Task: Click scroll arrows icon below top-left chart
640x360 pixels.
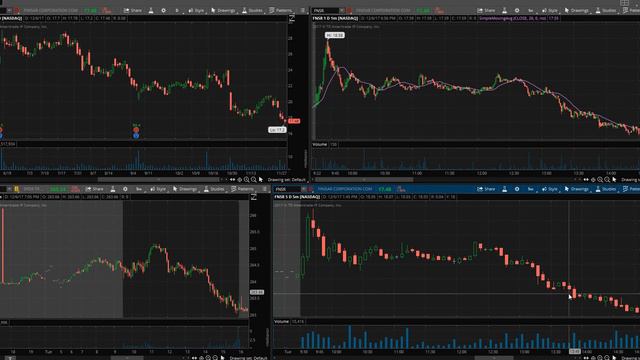Action: click(x=232, y=180)
